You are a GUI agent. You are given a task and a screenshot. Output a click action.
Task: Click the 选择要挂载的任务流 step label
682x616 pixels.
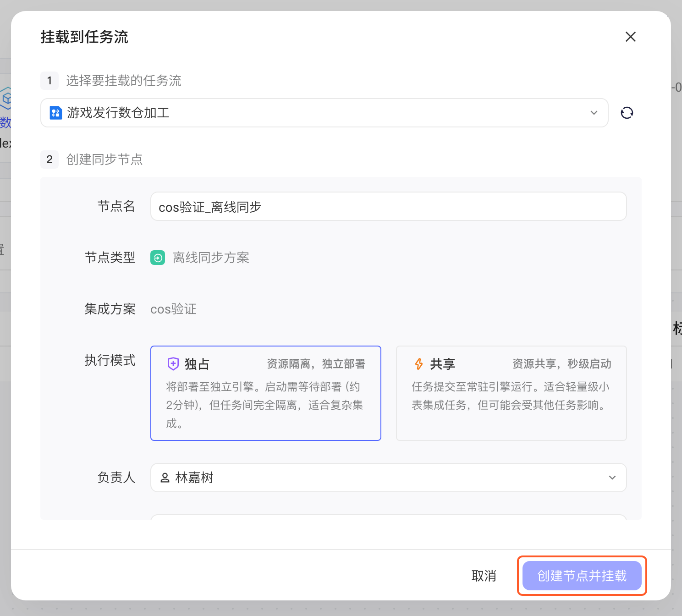tap(124, 81)
